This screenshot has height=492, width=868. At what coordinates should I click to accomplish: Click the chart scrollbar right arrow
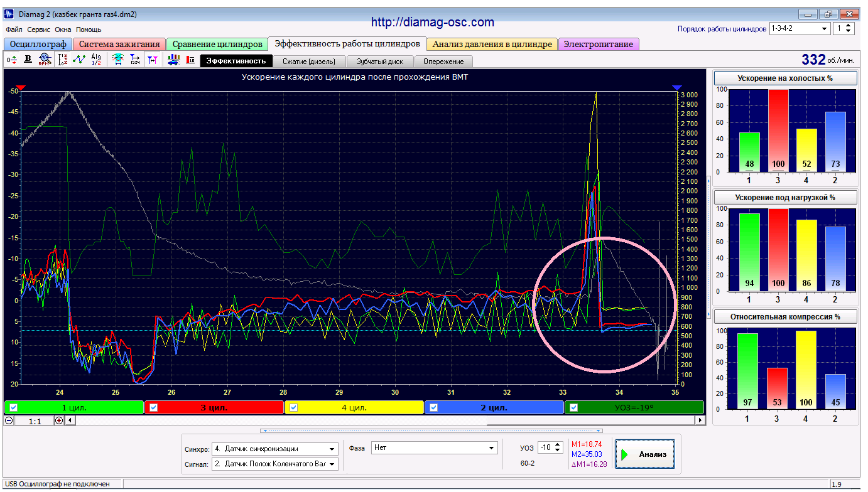click(x=700, y=420)
